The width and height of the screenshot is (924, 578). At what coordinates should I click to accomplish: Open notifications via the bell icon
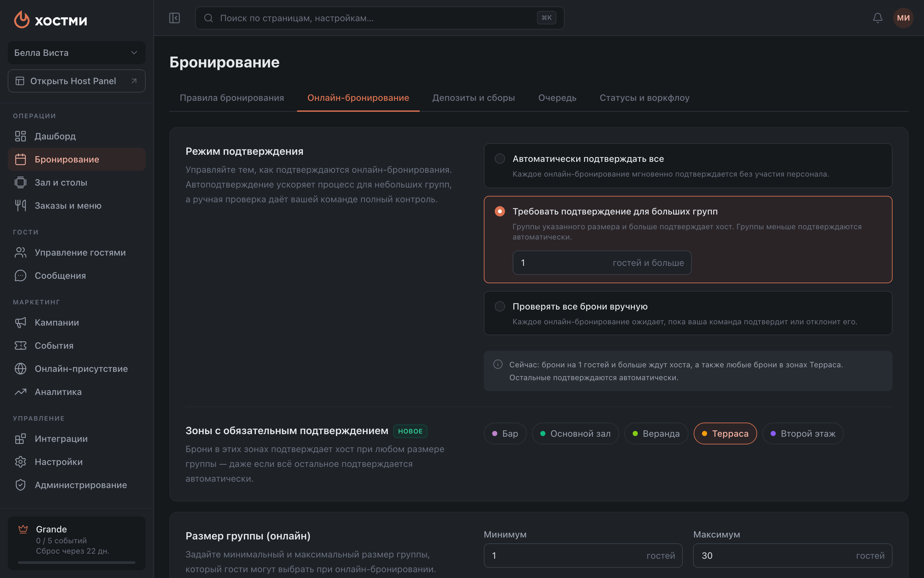click(877, 18)
